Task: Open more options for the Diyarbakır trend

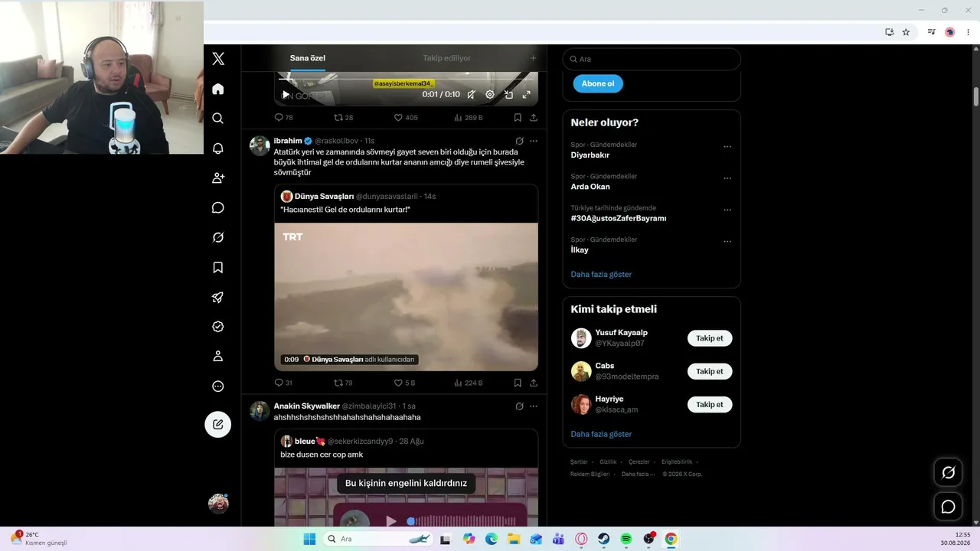Action: 727,146
